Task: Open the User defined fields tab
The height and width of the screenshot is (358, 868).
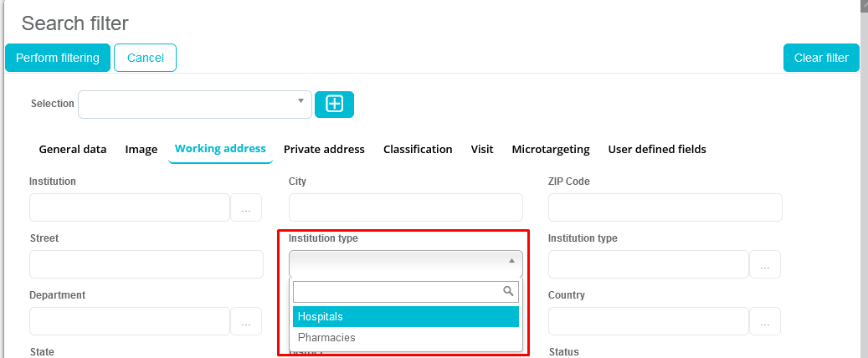Action: [657, 150]
